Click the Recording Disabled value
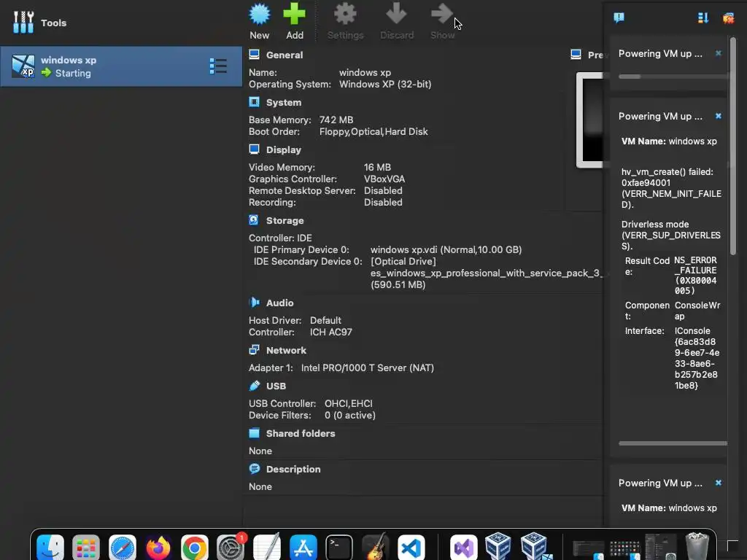The image size is (747, 560). [383, 203]
